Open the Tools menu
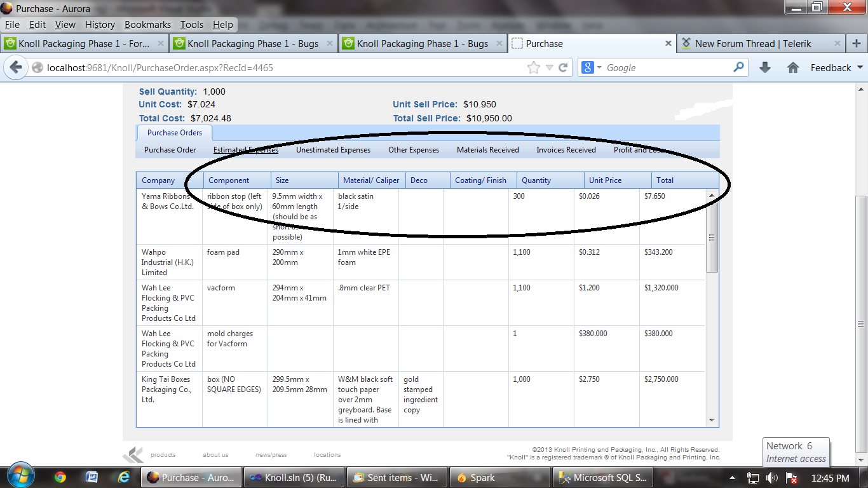 (191, 25)
